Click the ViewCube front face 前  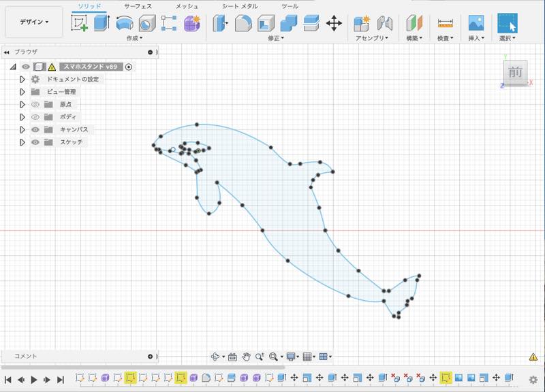tap(516, 72)
